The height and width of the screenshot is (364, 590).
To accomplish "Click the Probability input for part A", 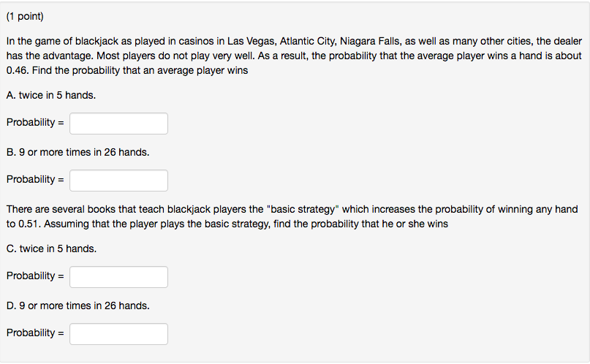I will click(x=118, y=124).
